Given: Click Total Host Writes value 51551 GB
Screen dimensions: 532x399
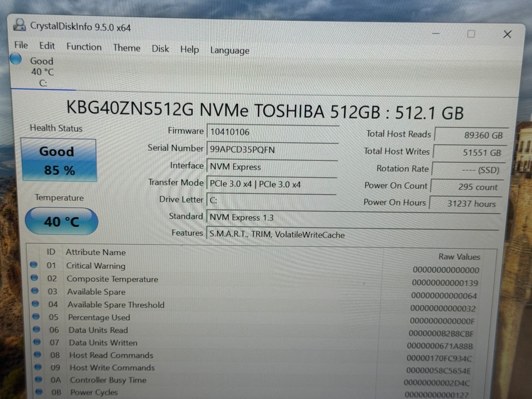Looking at the screenshot, I should (x=470, y=153).
